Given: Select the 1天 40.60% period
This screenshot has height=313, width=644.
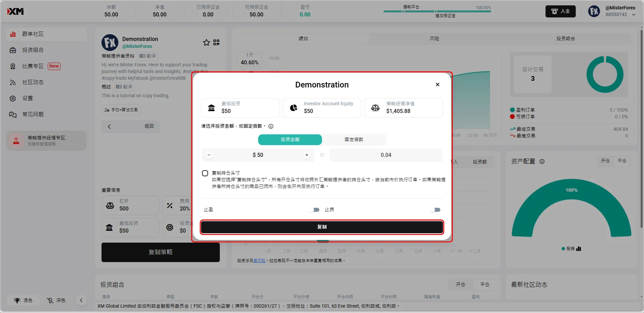Looking at the screenshot, I should 250,59.
